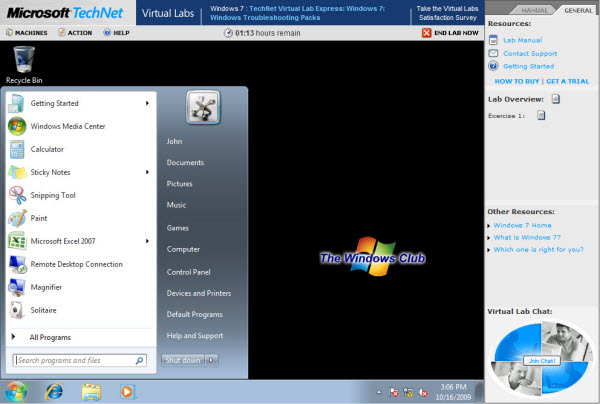This screenshot has width=600, height=404.
Task: Click the Join Chat button
Action: pos(542,360)
